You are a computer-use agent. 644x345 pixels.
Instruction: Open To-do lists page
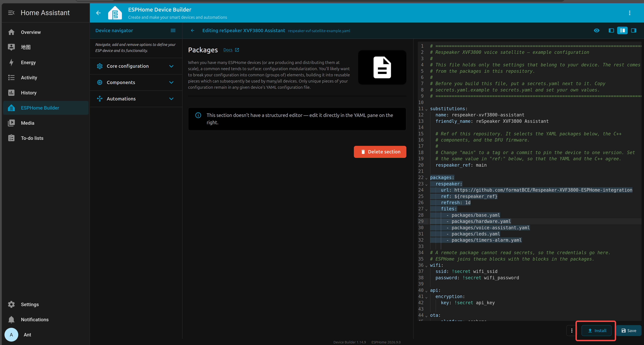(46, 138)
